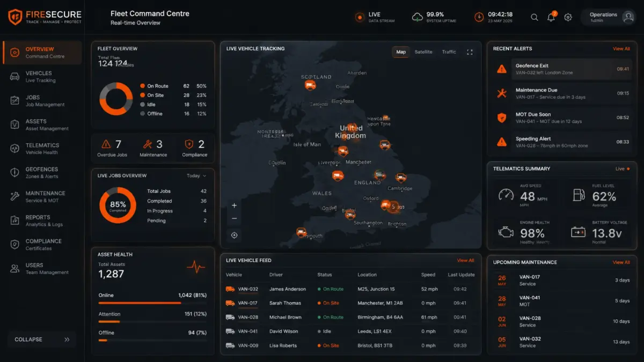Switch map to Traffic view
644x362 pixels.
coord(449,52)
